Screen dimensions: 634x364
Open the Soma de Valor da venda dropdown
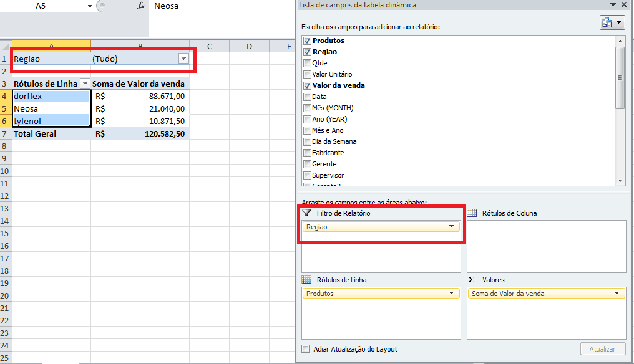point(617,294)
